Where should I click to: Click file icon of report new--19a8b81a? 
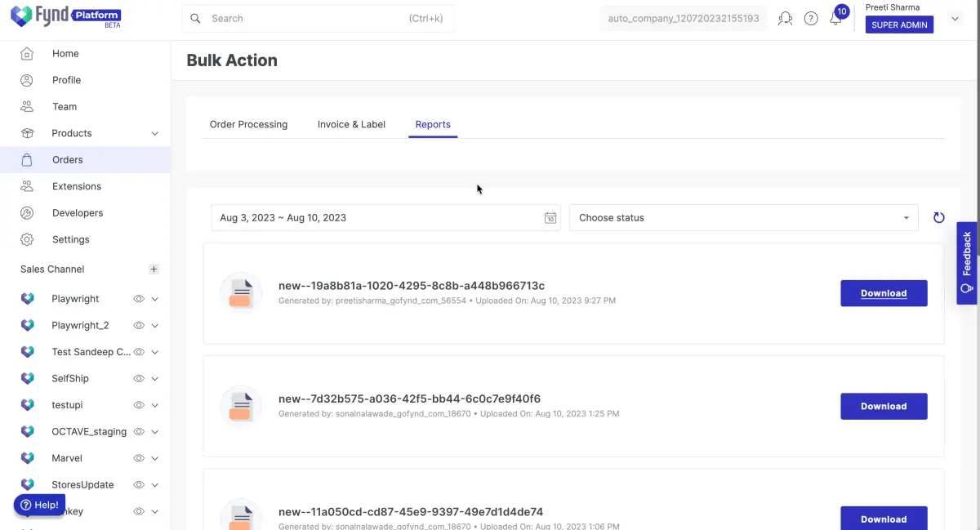[x=241, y=293]
